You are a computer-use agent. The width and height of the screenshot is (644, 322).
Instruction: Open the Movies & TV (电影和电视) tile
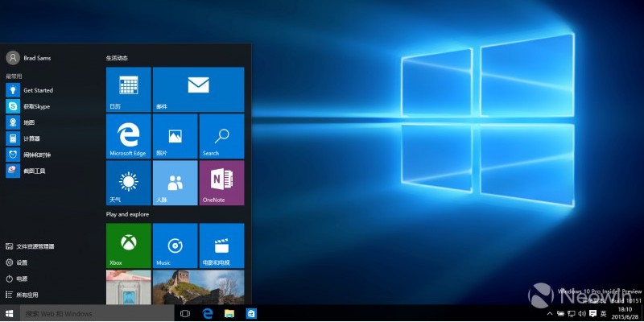point(222,246)
